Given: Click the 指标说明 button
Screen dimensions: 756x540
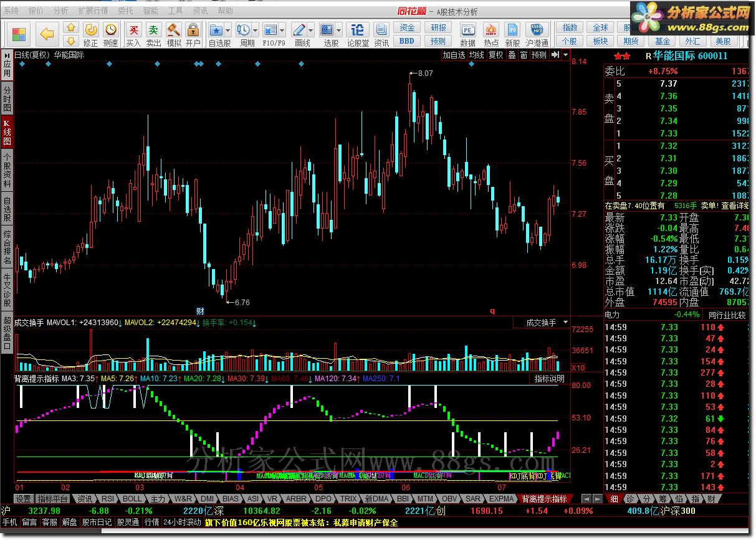Looking at the screenshot, I should click(549, 379).
